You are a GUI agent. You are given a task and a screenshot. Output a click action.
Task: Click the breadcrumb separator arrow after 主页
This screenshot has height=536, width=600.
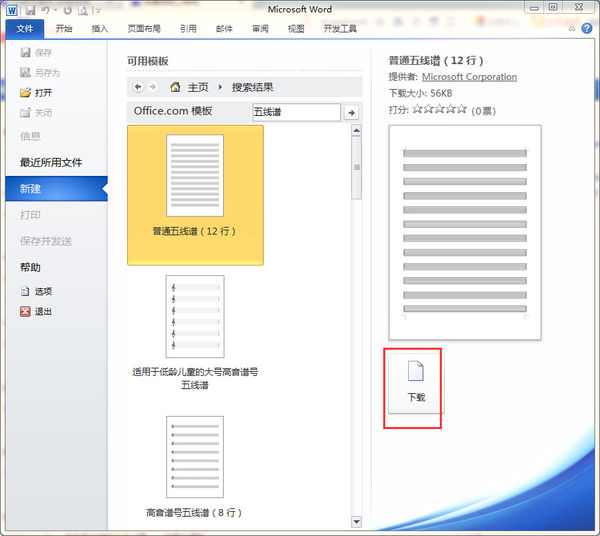coord(220,87)
